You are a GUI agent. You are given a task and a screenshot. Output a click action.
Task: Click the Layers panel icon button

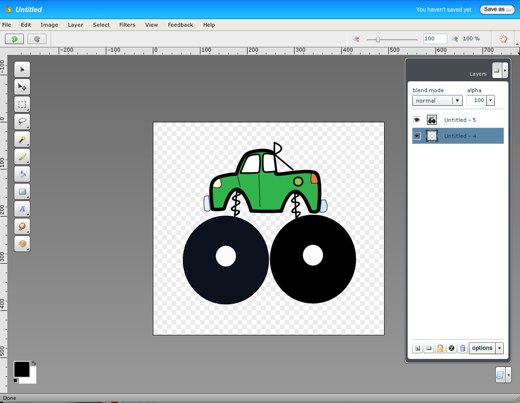497,70
